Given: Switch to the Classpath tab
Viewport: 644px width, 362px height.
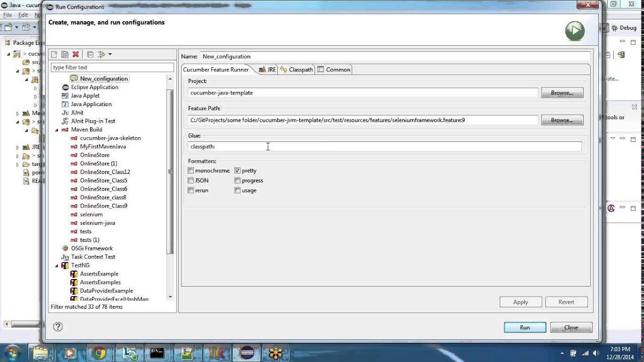Looking at the screenshot, I should click(297, 70).
